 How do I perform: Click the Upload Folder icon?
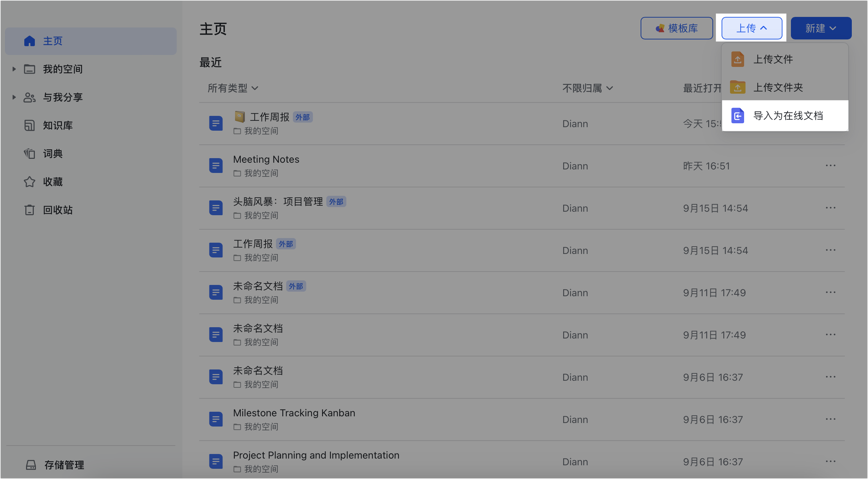[737, 87]
